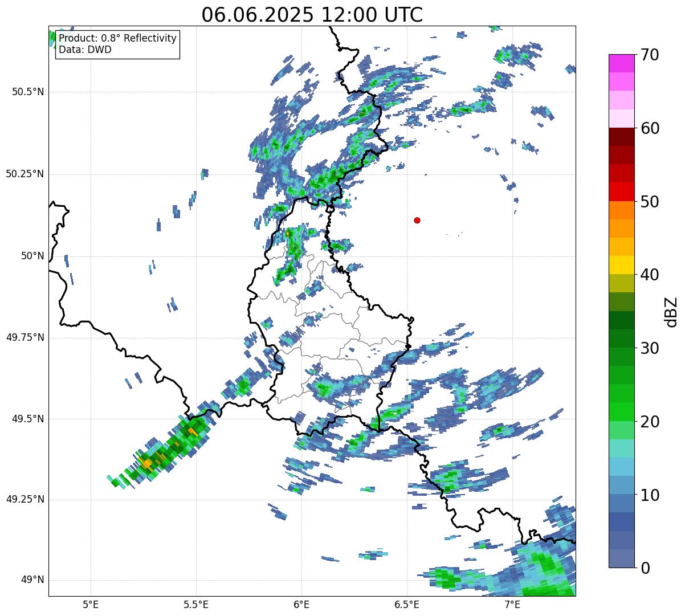
Task: Click the 'Product: 0.8° Reflectivity' label
Action: tap(118, 38)
